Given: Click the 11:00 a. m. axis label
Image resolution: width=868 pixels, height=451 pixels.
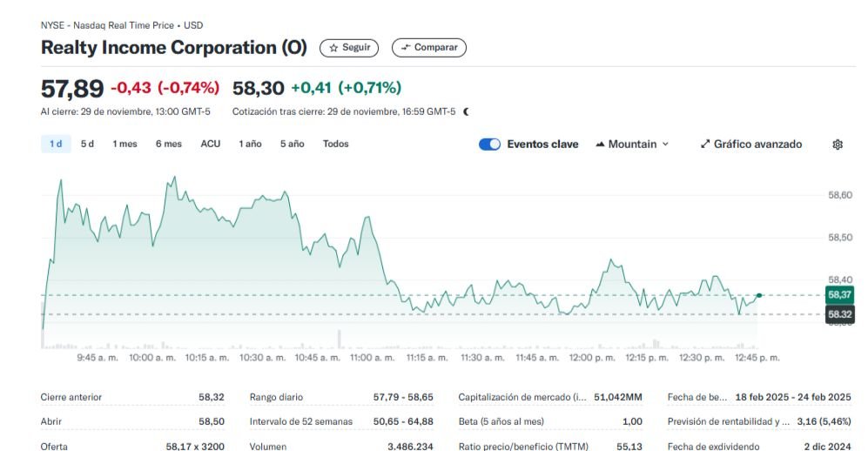Looking at the screenshot, I should point(372,358).
